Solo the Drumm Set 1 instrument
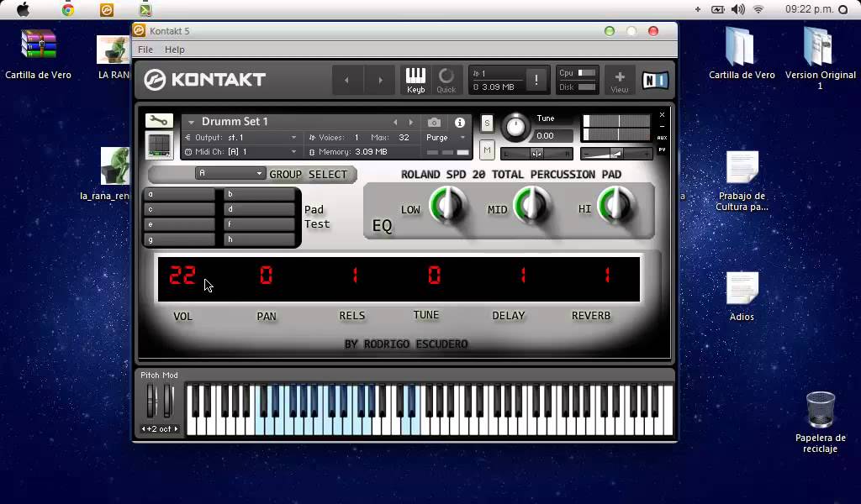The image size is (861, 504). pos(487,123)
